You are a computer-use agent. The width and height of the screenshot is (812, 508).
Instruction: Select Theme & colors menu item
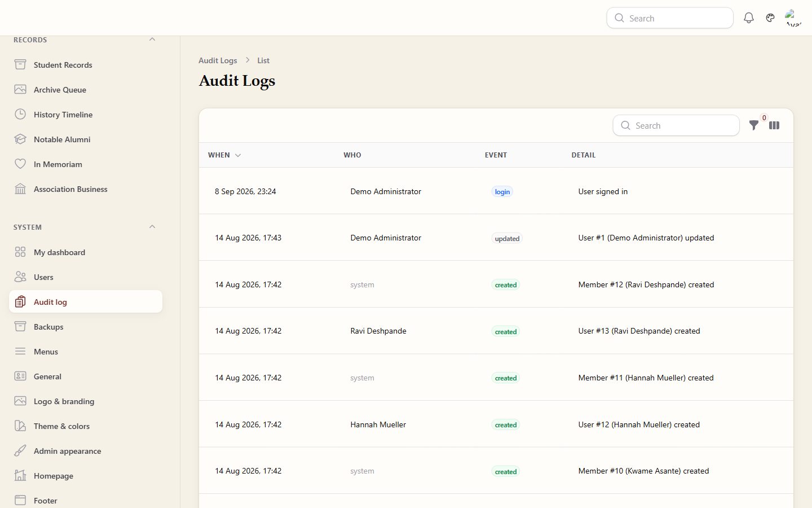(x=86, y=426)
